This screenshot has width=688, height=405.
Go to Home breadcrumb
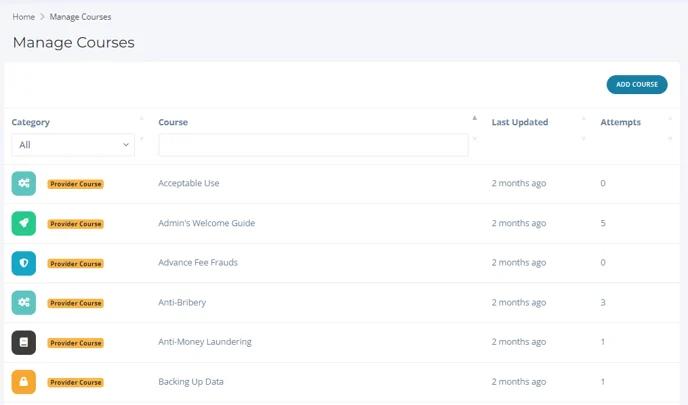(24, 17)
